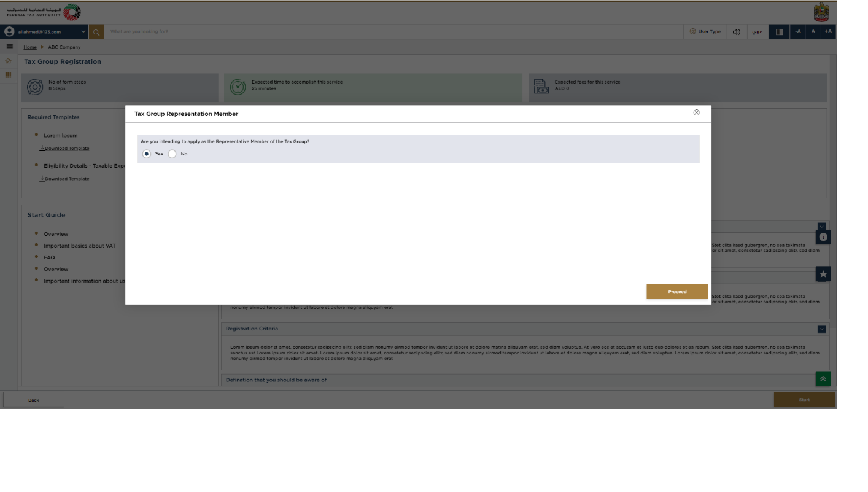Focus the 'What are you looking for?' search field
Viewport: 868px width, 492px height.
pyautogui.click(x=393, y=32)
